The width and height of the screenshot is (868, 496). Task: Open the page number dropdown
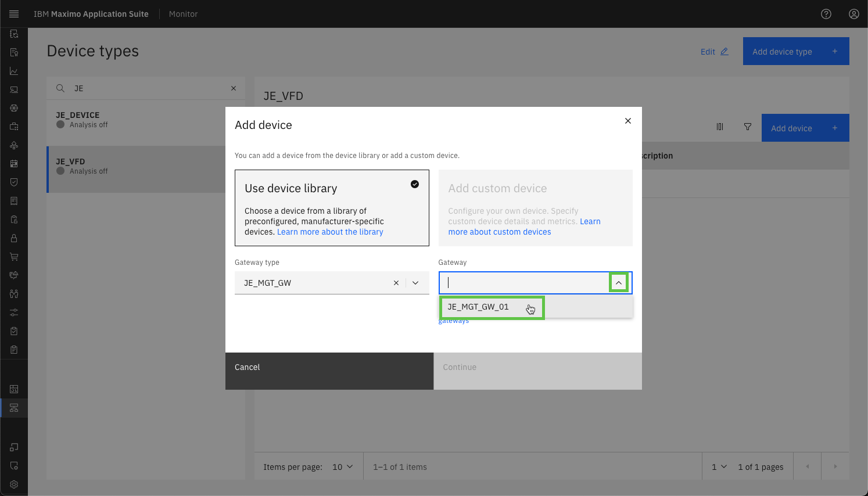pos(719,467)
